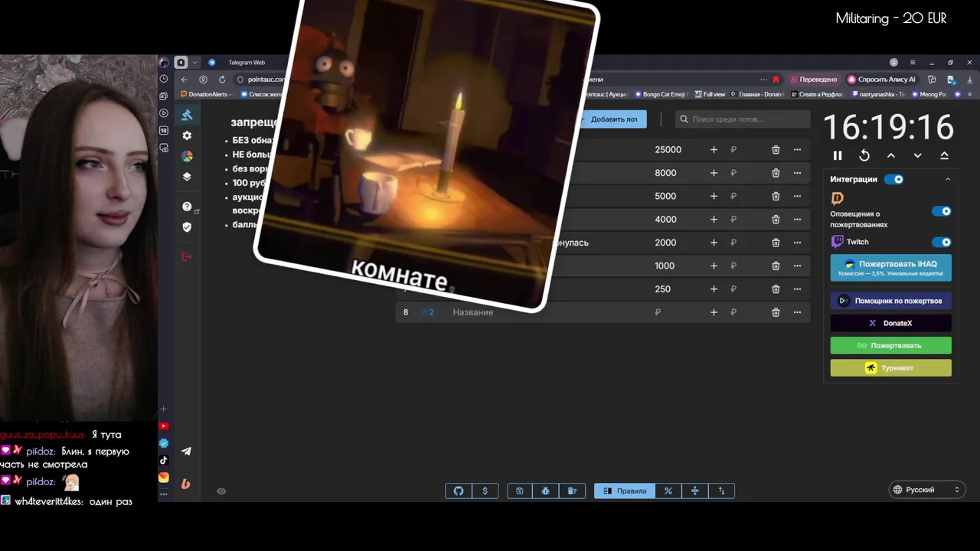
Task: Toggle the Twitch integration switch
Action: tap(941, 242)
